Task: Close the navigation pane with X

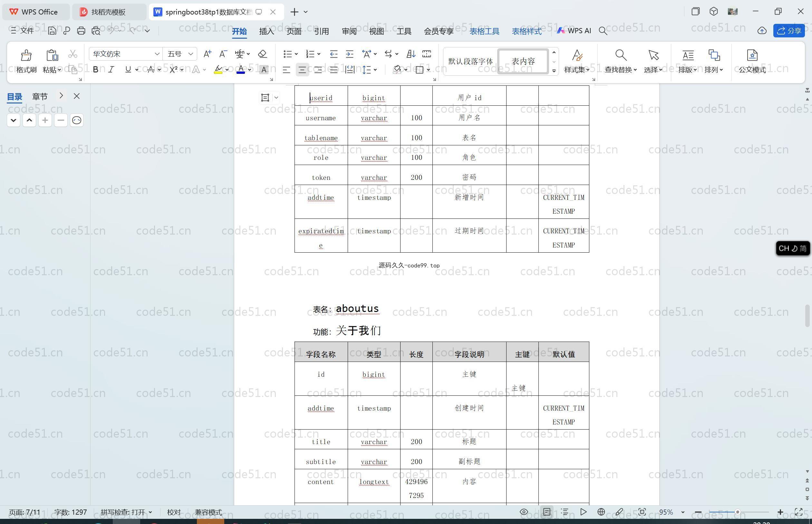Action: (77, 96)
